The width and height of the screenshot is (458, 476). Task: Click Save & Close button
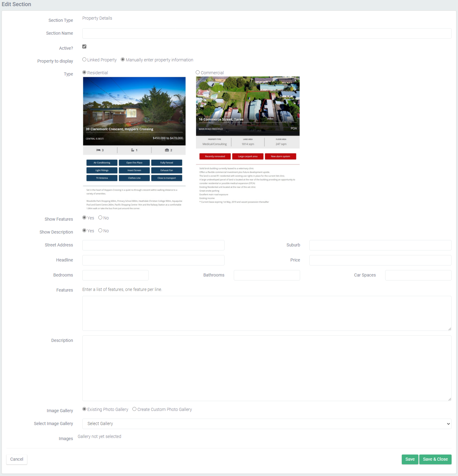pyautogui.click(x=435, y=459)
